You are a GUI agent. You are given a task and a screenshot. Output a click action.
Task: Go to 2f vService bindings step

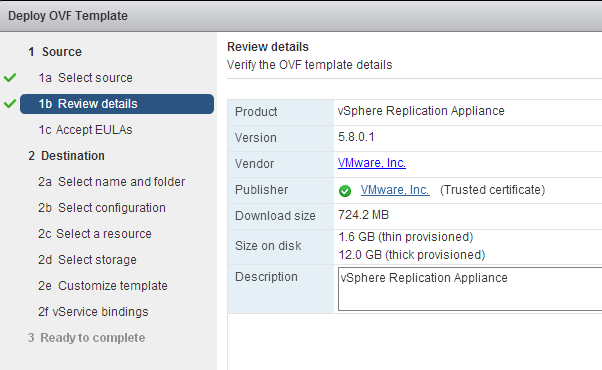tap(93, 312)
